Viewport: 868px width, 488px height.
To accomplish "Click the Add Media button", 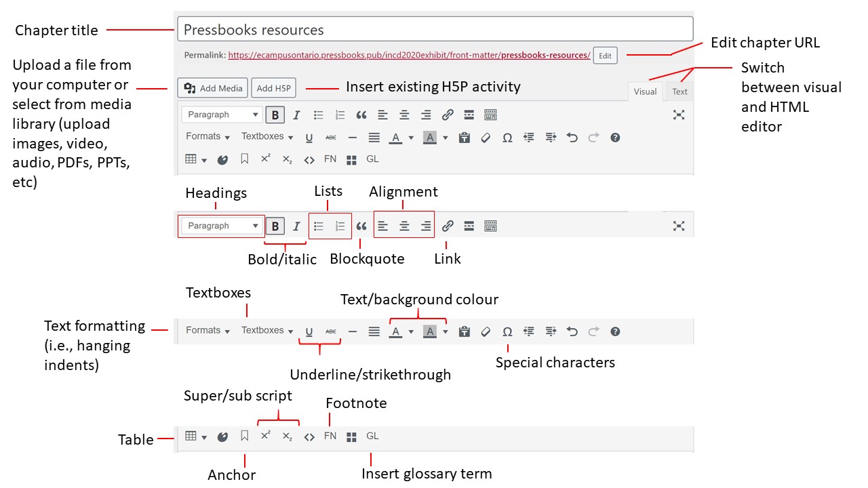I will coord(213,88).
